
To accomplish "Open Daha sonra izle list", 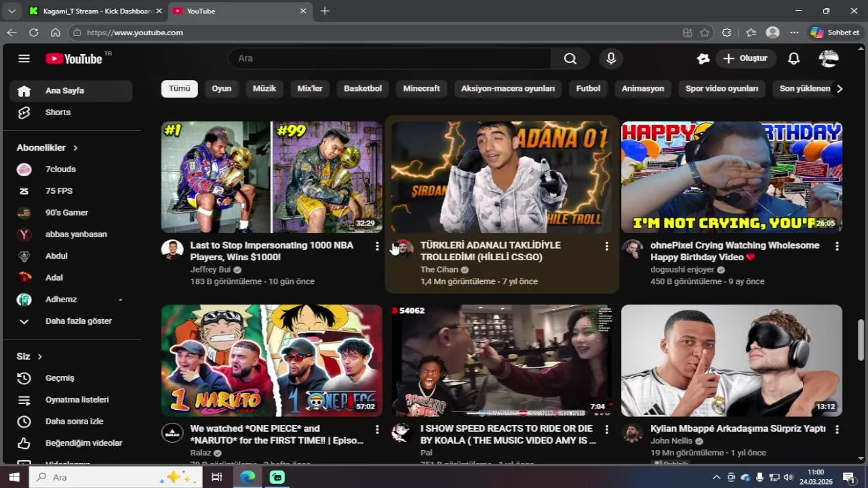I will (71, 421).
